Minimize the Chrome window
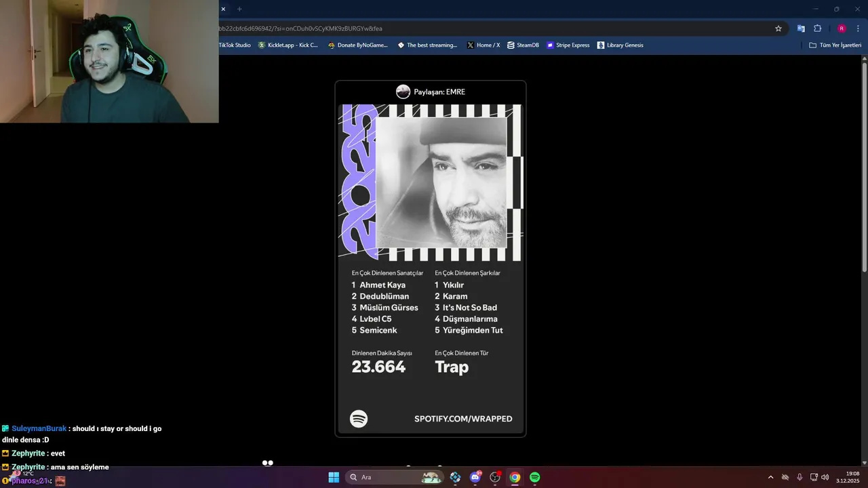Viewport: 868px width, 488px height. tap(816, 9)
